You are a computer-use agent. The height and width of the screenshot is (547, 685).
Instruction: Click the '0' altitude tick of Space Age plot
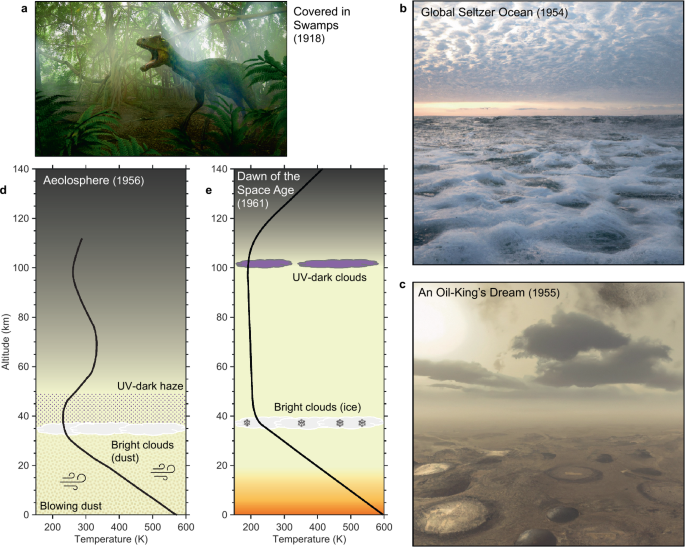[225, 515]
